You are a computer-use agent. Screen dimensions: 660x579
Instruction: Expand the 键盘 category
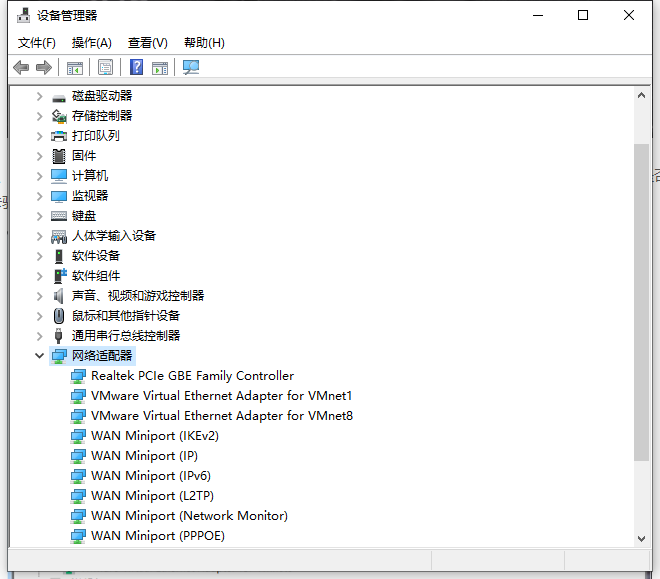[39, 216]
